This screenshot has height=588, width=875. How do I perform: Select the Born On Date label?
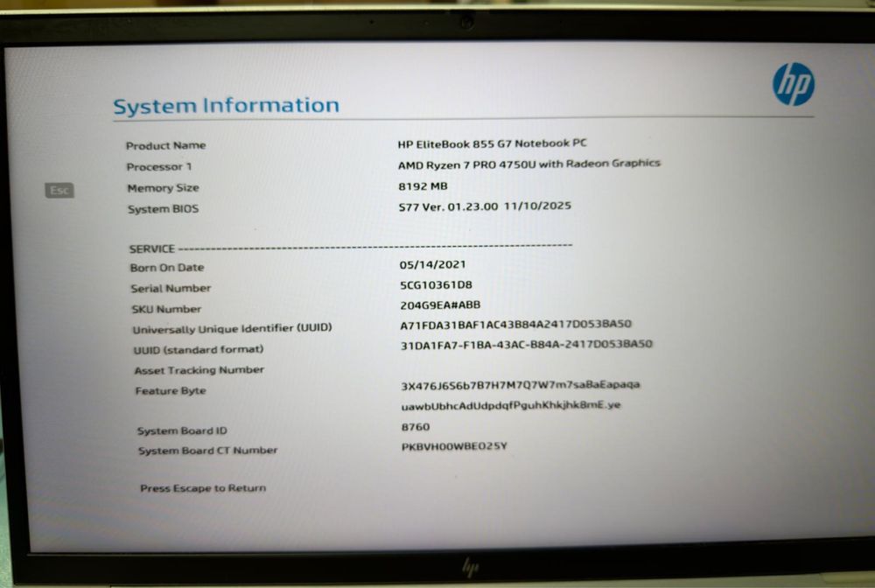(167, 268)
